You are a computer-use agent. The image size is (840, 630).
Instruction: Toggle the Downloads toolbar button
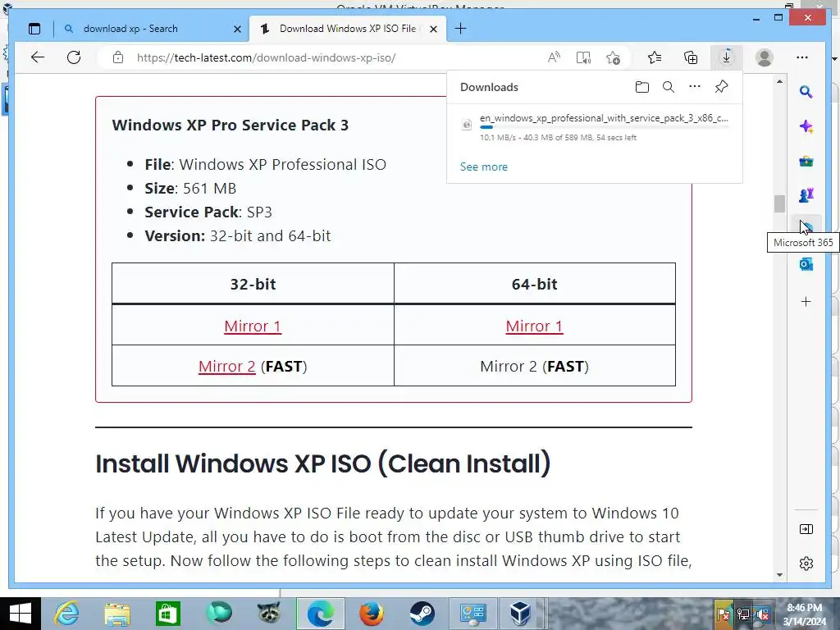tap(727, 57)
